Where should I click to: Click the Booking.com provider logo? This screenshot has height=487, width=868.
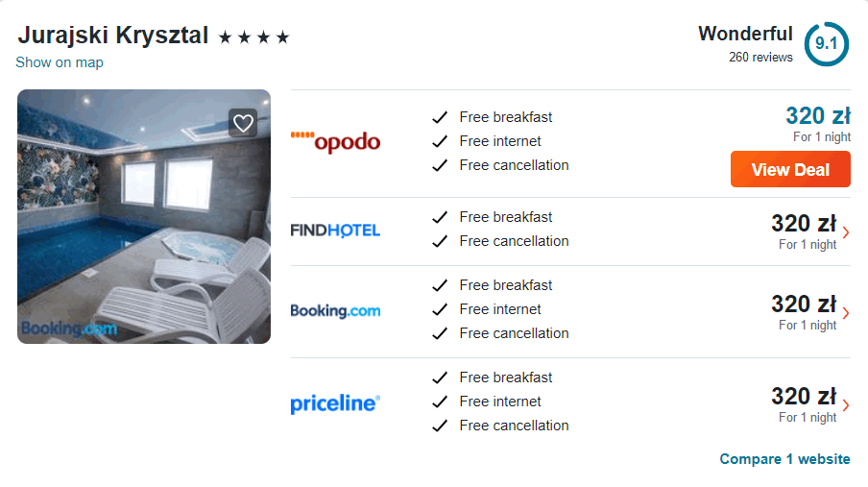tap(335, 311)
